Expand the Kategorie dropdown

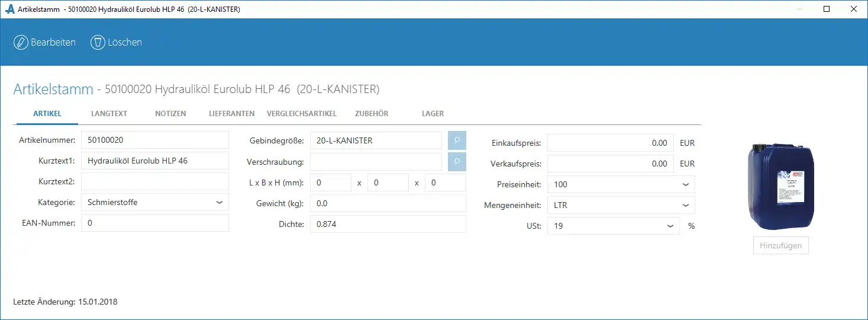click(x=220, y=202)
